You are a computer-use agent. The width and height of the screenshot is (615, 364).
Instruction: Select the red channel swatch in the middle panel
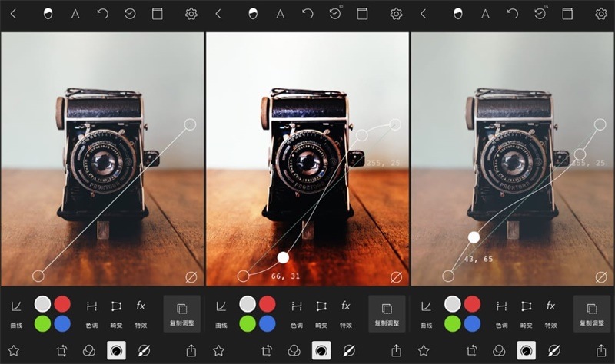[267, 304]
